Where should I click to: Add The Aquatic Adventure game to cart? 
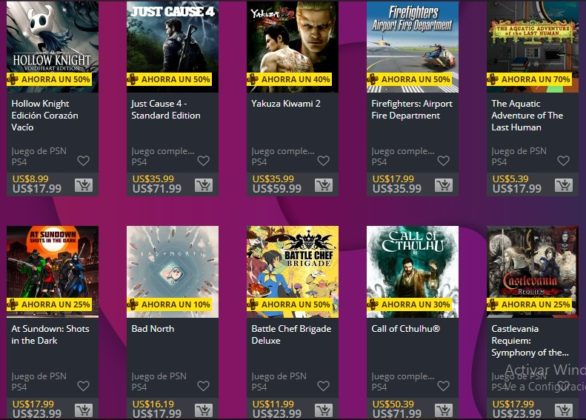coord(564,185)
